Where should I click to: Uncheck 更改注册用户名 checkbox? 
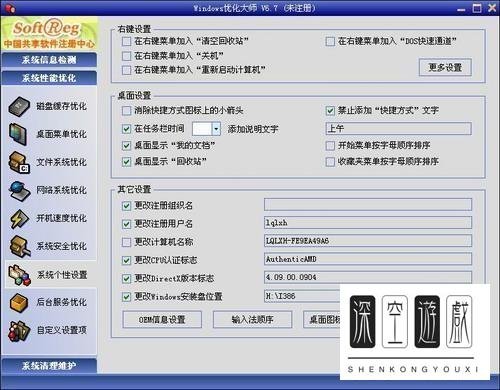[126, 224]
